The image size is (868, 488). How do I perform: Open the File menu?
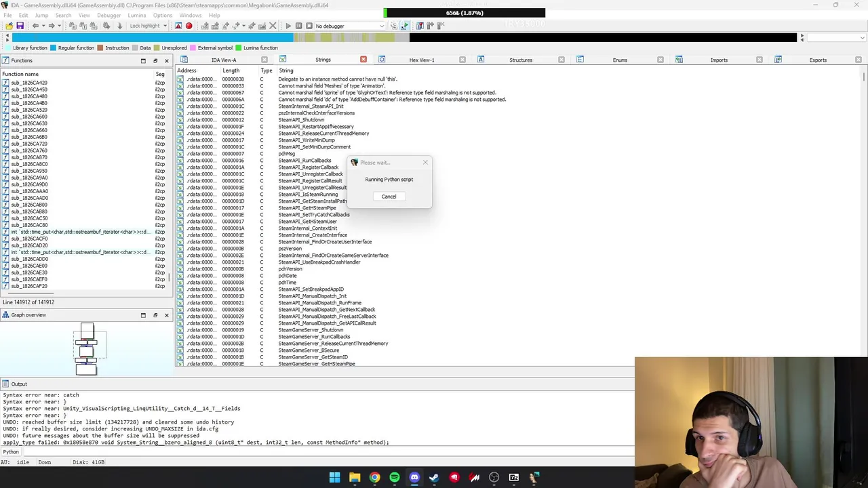point(7,15)
